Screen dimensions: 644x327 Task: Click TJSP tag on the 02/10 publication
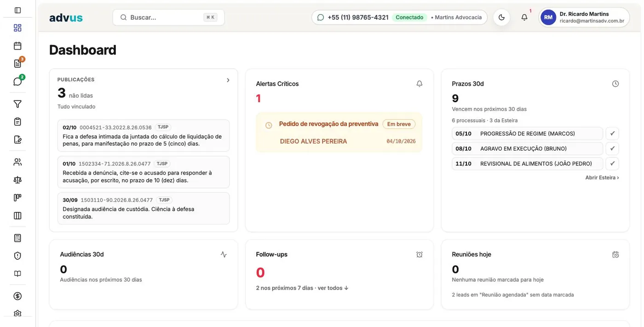163,127
